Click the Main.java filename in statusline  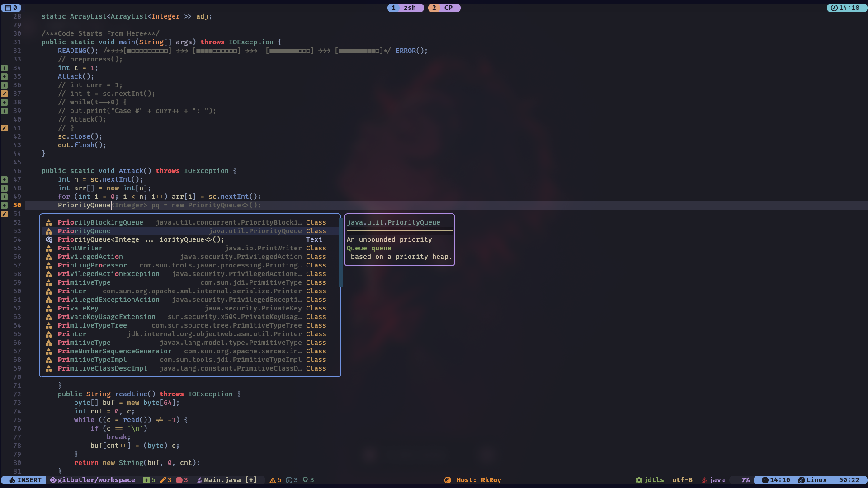coord(222,480)
